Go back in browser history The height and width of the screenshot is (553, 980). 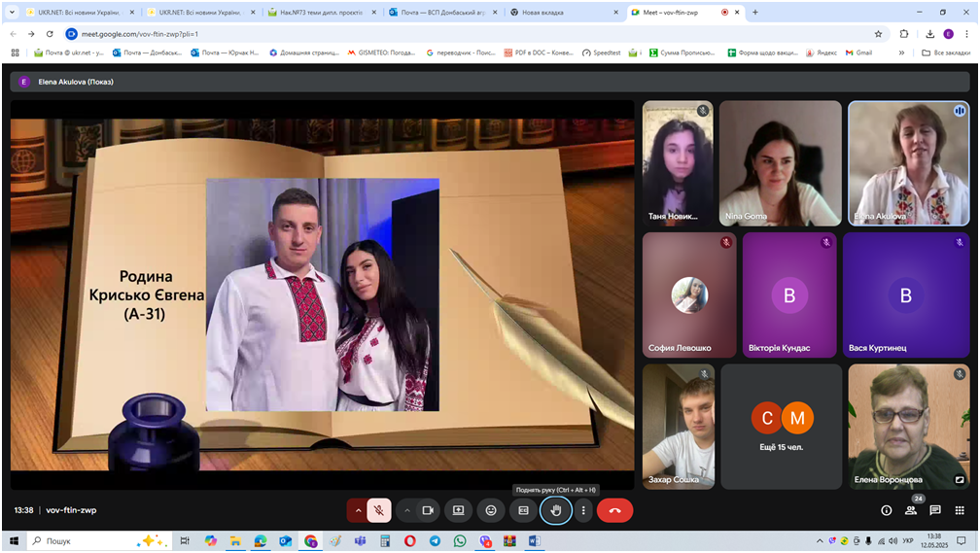point(14,34)
